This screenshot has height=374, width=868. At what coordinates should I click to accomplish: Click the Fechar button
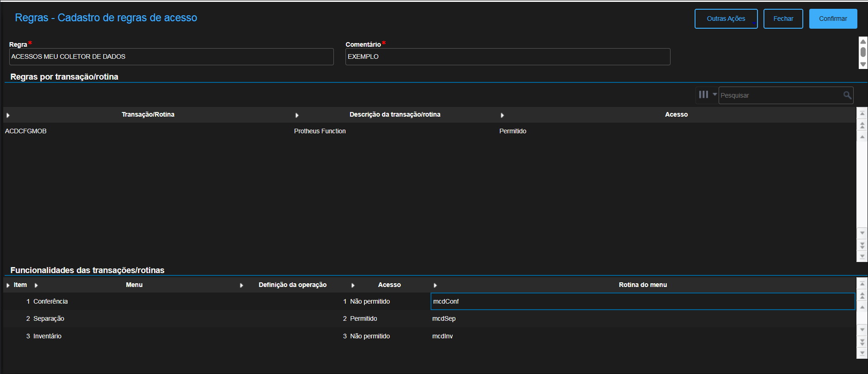pyautogui.click(x=783, y=19)
